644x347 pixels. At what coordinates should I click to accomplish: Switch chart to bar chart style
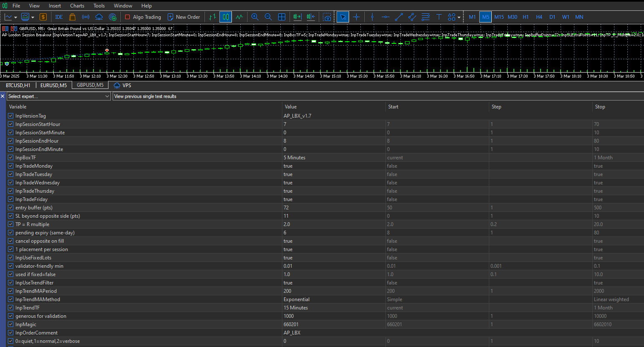(x=213, y=17)
